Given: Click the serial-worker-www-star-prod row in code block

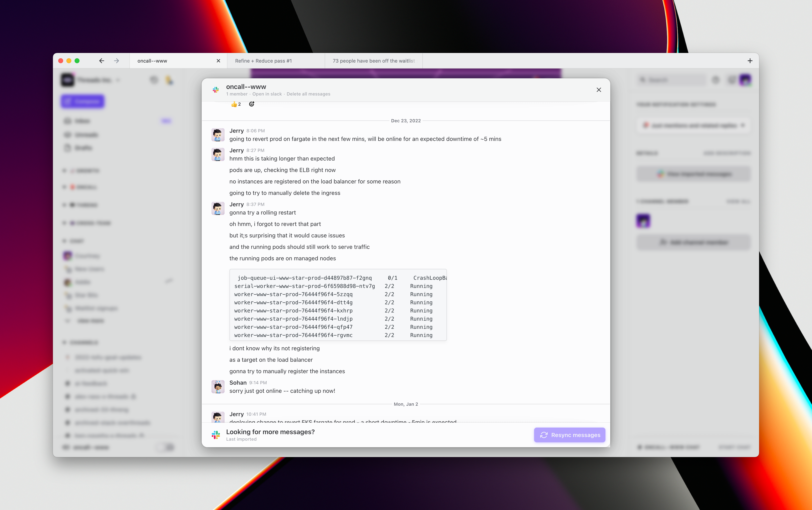Looking at the screenshot, I should coord(333,286).
